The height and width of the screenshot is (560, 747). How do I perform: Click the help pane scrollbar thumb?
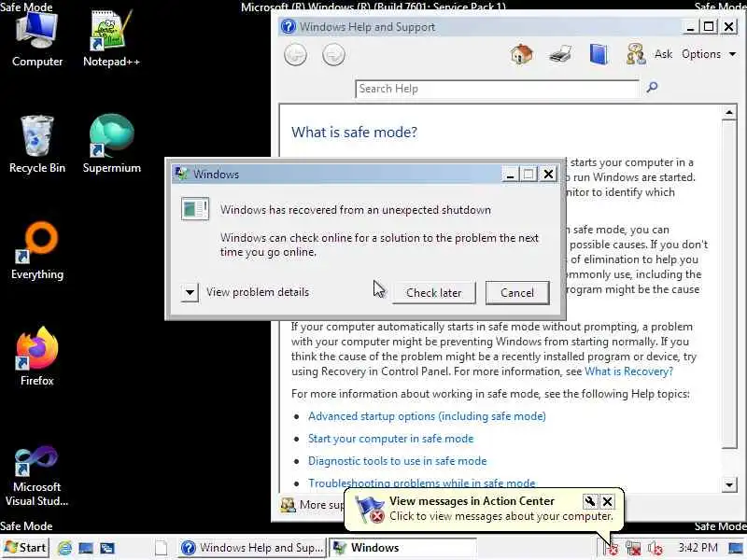click(x=729, y=285)
